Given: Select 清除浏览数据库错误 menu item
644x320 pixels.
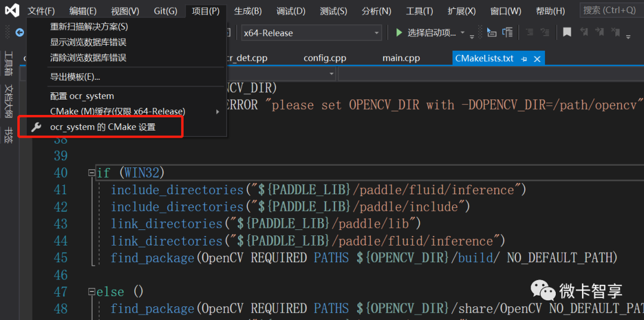Looking at the screenshot, I should point(126,57).
